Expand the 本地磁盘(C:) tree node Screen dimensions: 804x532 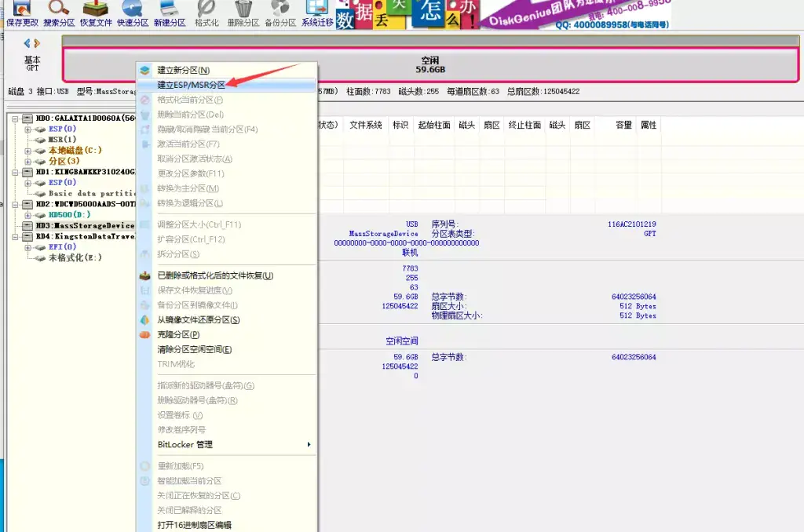(x=27, y=151)
